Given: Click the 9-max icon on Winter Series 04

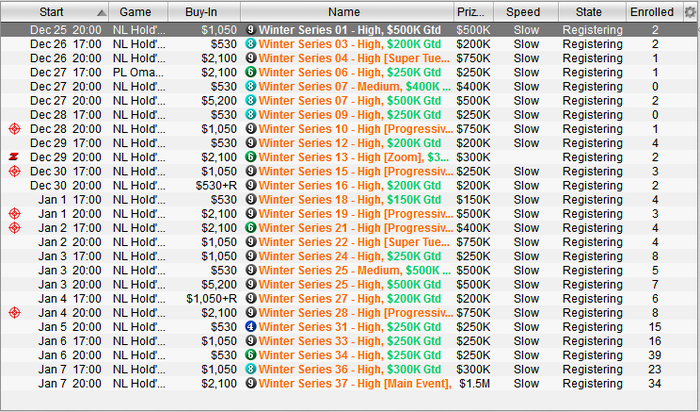Looking at the screenshot, I should 251,58.
